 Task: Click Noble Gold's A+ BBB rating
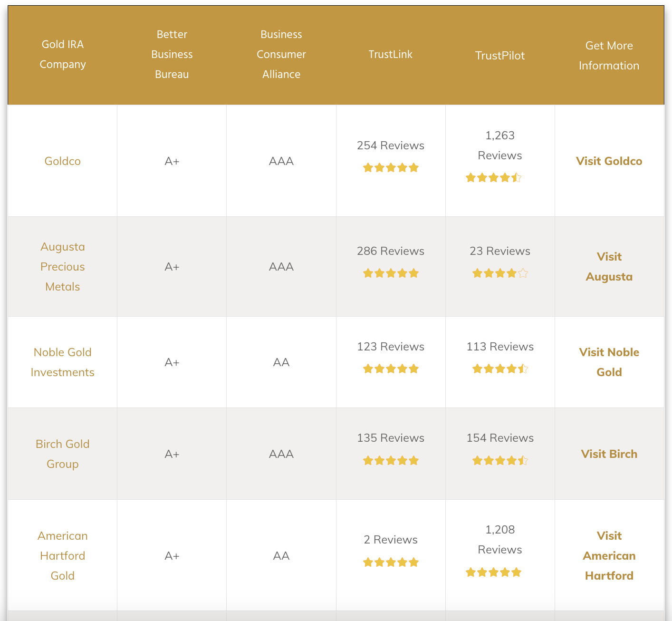pos(172,362)
